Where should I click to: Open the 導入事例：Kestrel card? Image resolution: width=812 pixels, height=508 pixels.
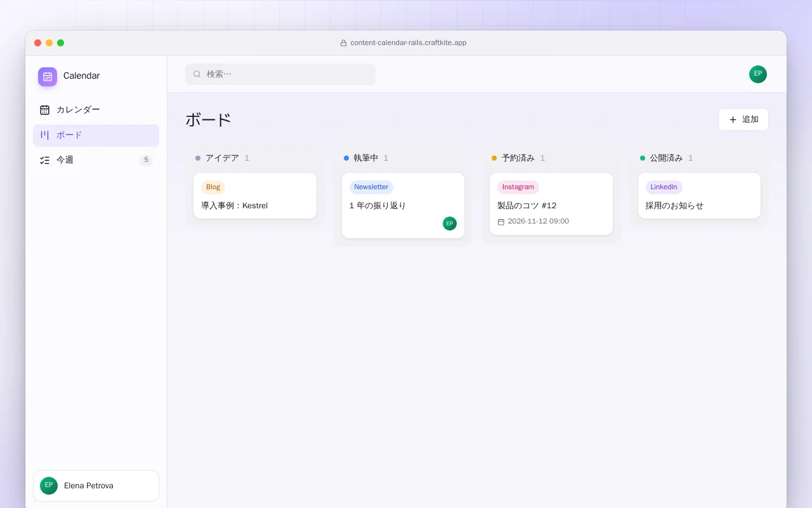[255, 196]
